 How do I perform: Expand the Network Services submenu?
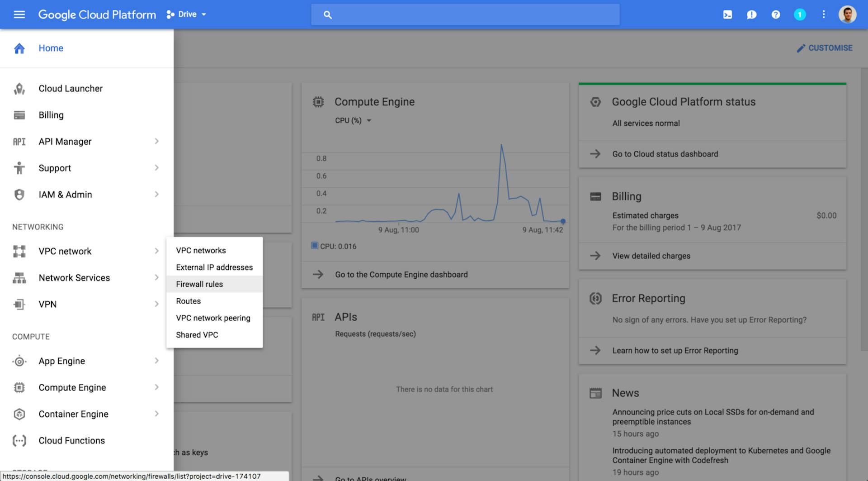click(x=74, y=277)
